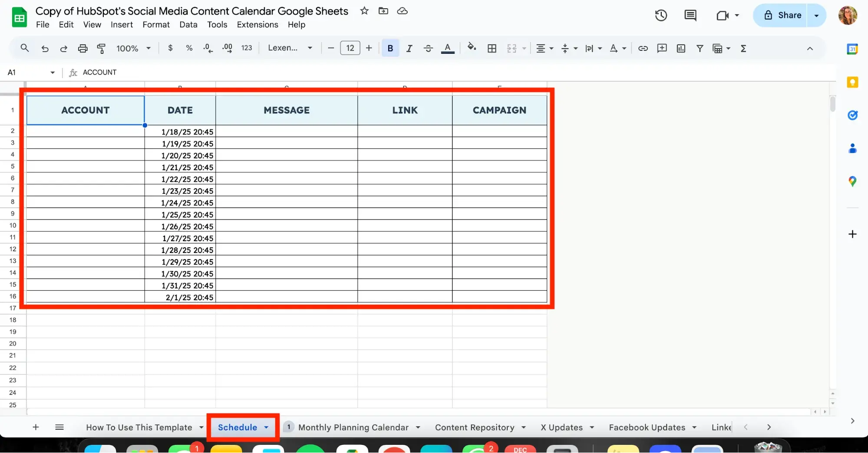The image size is (868, 453).
Task: Open the Google Tasks side panel
Action: click(852, 115)
